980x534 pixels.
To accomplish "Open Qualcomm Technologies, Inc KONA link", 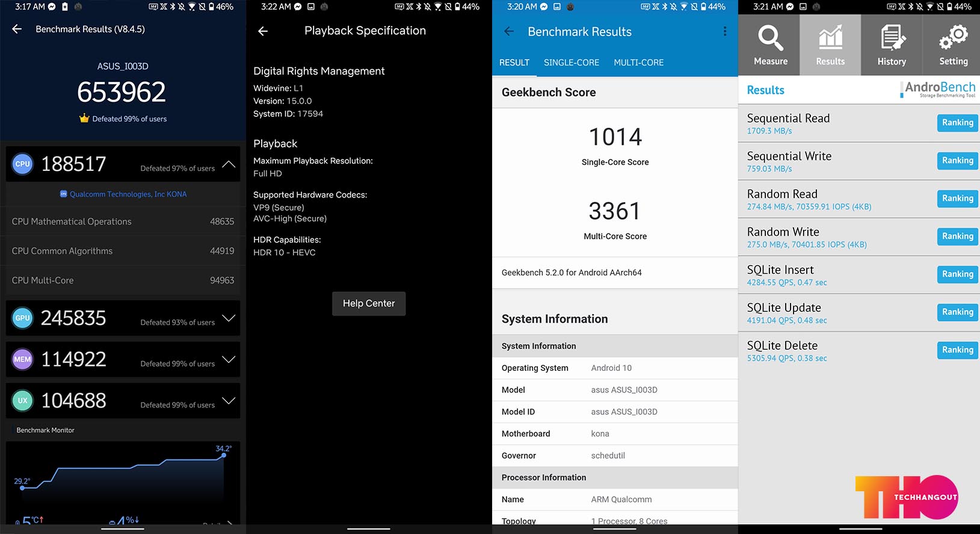I will [x=123, y=194].
